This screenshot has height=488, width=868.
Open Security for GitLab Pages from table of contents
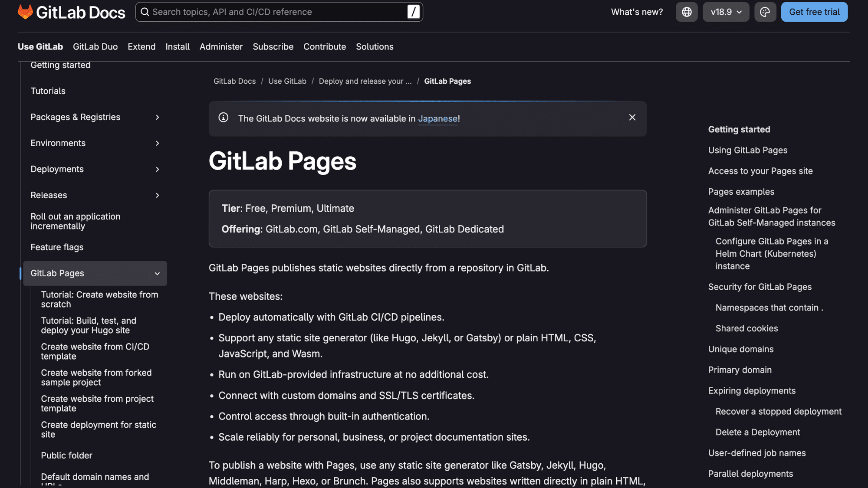point(759,286)
